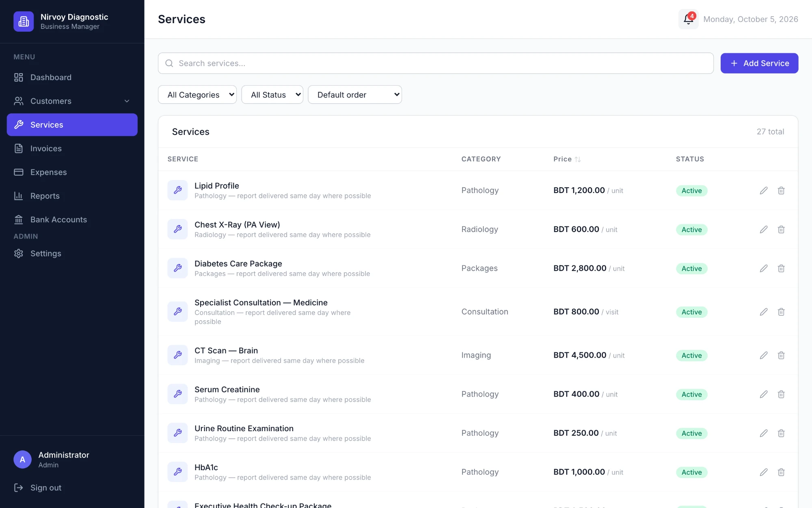Edit the Lipid Profile service
Viewport: 812px width, 508px height.
(764, 191)
